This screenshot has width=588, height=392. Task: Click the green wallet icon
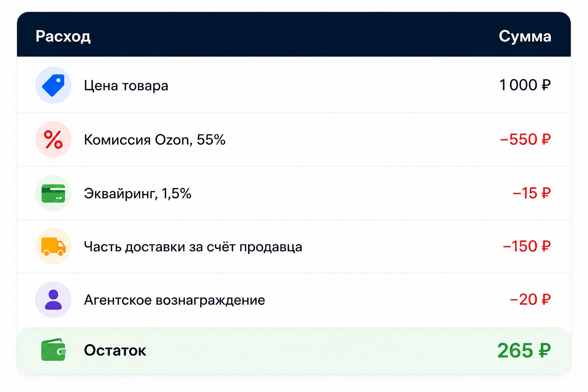(x=53, y=350)
